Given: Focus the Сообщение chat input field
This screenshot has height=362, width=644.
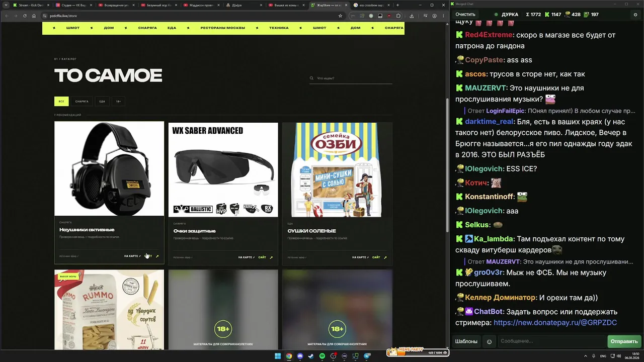Looking at the screenshot, I should [551, 341].
